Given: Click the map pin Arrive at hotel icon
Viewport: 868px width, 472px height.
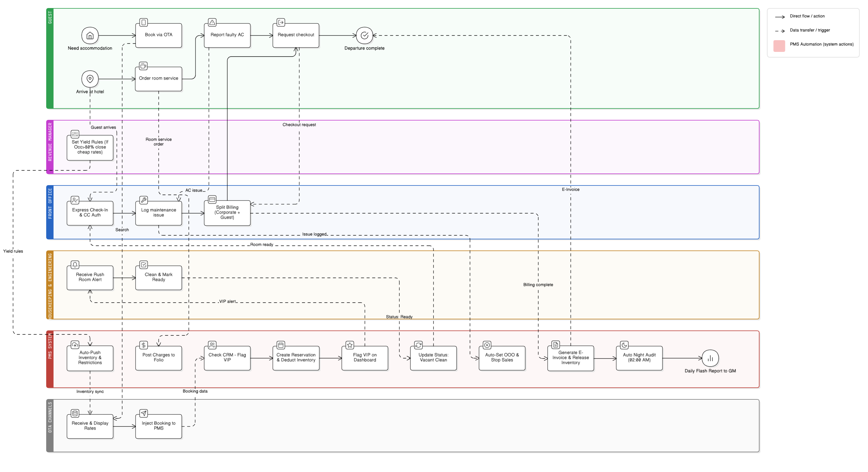Looking at the screenshot, I should click(x=90, y=79).
